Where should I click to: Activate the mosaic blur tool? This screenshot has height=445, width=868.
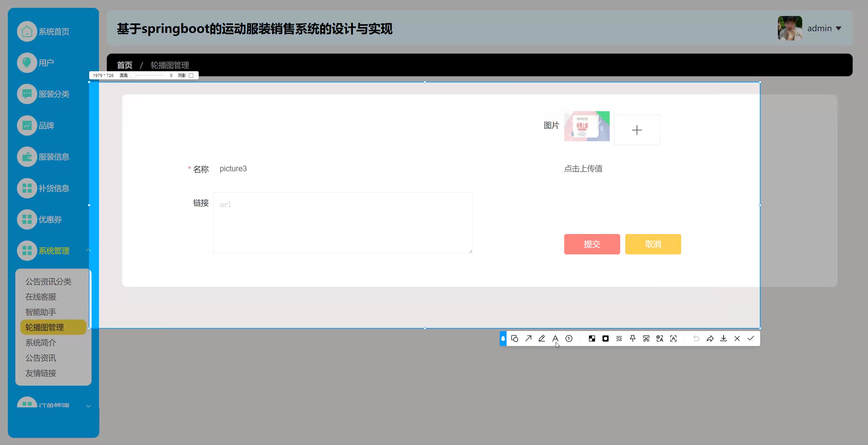coord(592,338)
